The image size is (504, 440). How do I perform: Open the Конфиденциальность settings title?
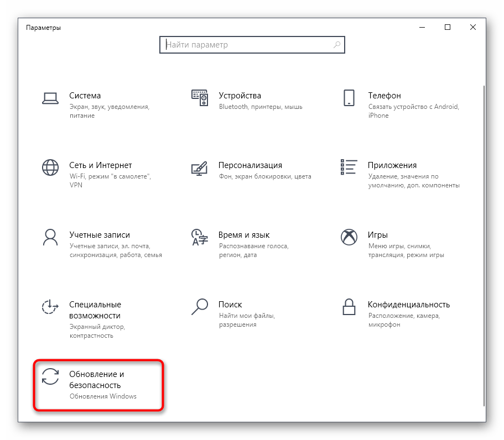point(408,305)
